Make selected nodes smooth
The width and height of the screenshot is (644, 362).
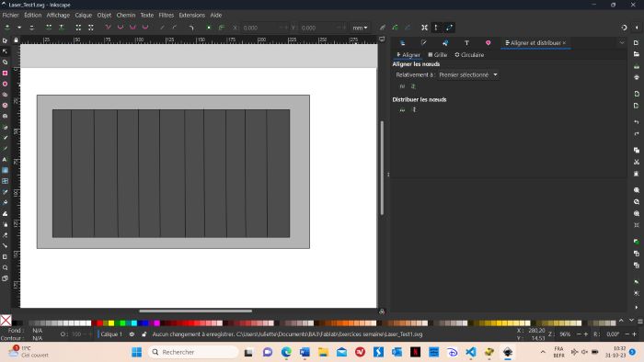(121, 28)
